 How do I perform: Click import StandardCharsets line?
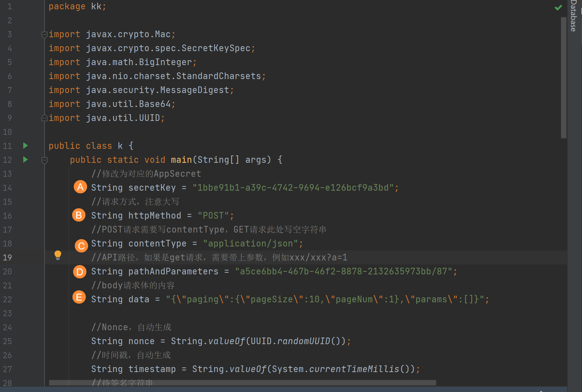pos(157,76)
